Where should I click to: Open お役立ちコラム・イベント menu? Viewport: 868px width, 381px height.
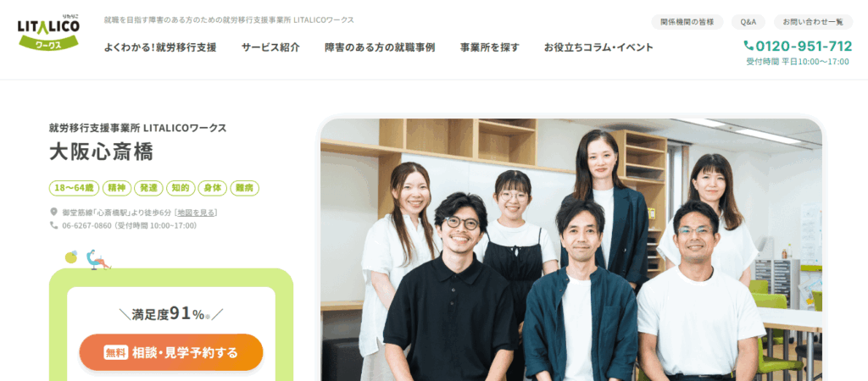(599, 47)
